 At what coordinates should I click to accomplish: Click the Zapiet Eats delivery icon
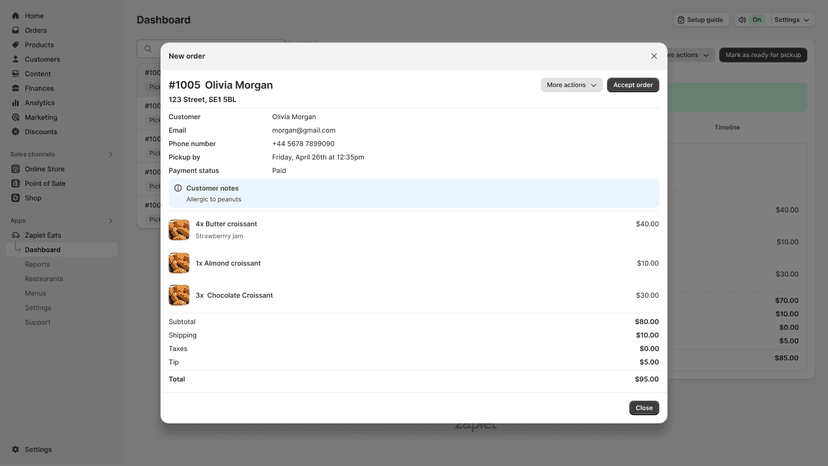(x=15, y=235)
